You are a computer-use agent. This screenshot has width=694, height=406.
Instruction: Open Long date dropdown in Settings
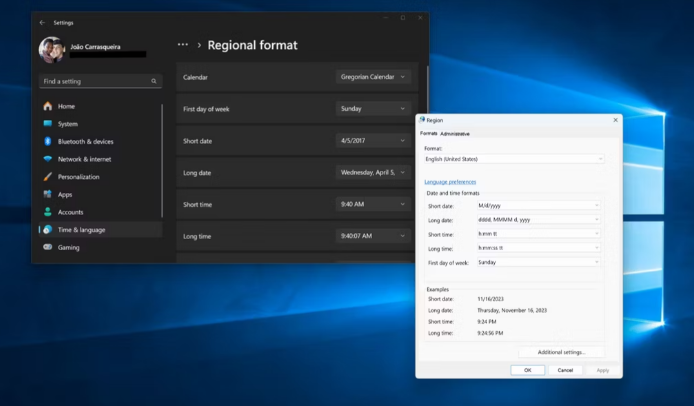(x=373, y=173)
